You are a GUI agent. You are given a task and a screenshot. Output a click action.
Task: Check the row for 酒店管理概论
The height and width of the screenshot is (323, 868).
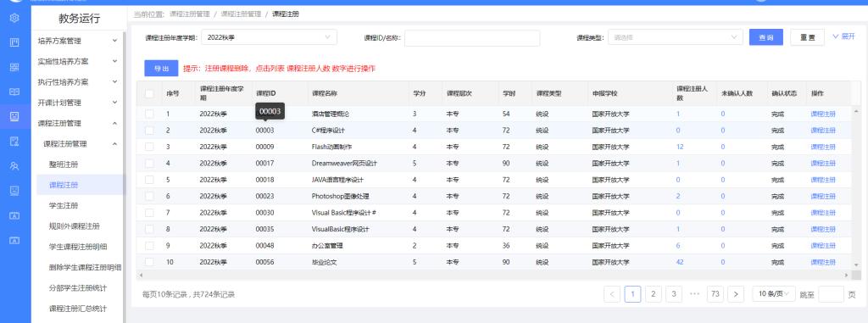pos(149,114)
